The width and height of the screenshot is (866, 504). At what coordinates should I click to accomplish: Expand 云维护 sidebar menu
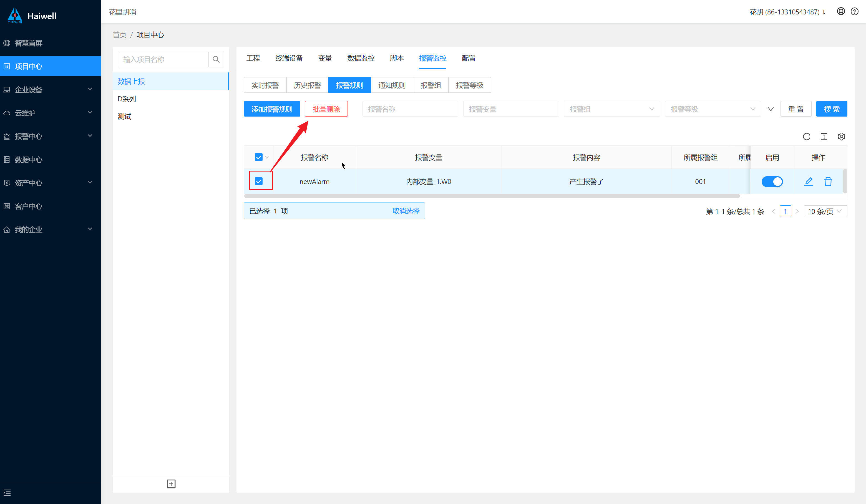(51, 113)
